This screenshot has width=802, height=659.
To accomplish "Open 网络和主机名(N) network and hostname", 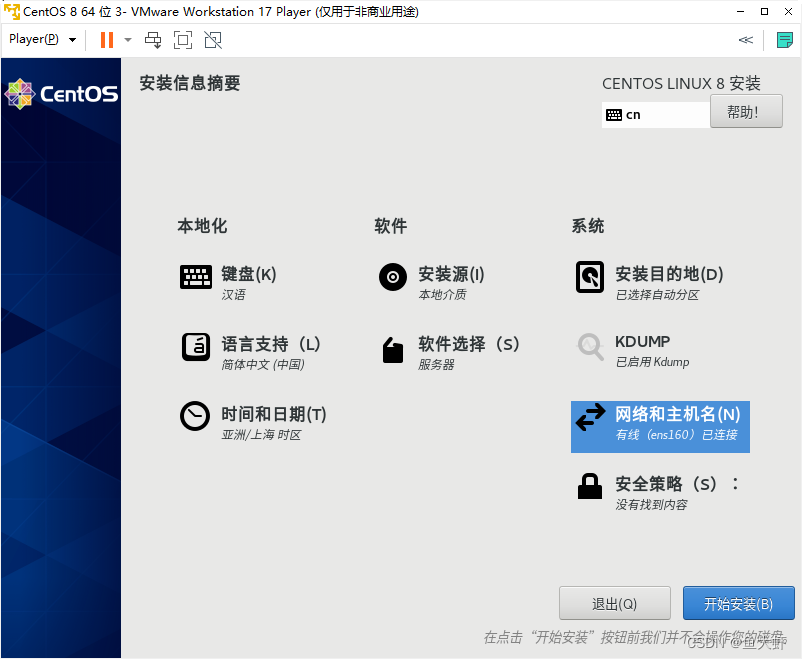I will 660,427.
